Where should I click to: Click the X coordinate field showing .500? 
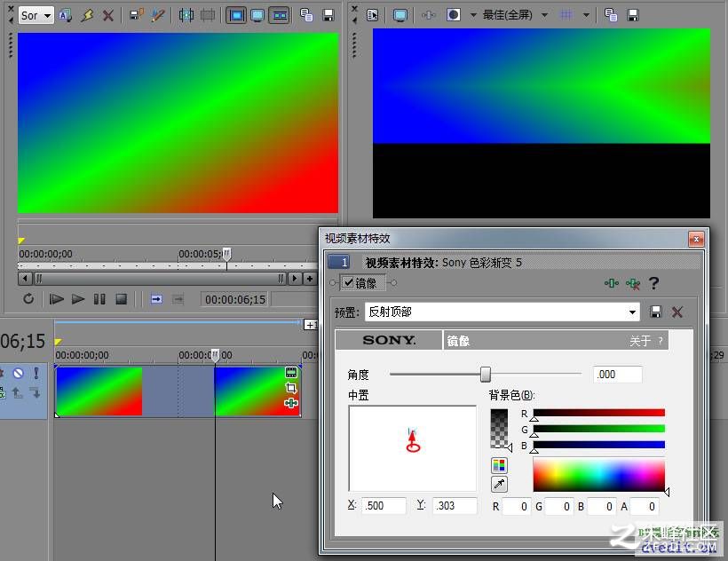(x=384, y=506)
